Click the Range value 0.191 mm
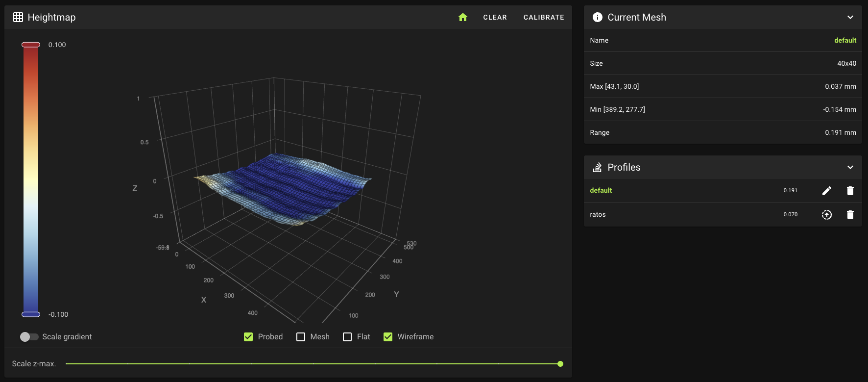This screenshot has width=868, height=382. [841, 132]
